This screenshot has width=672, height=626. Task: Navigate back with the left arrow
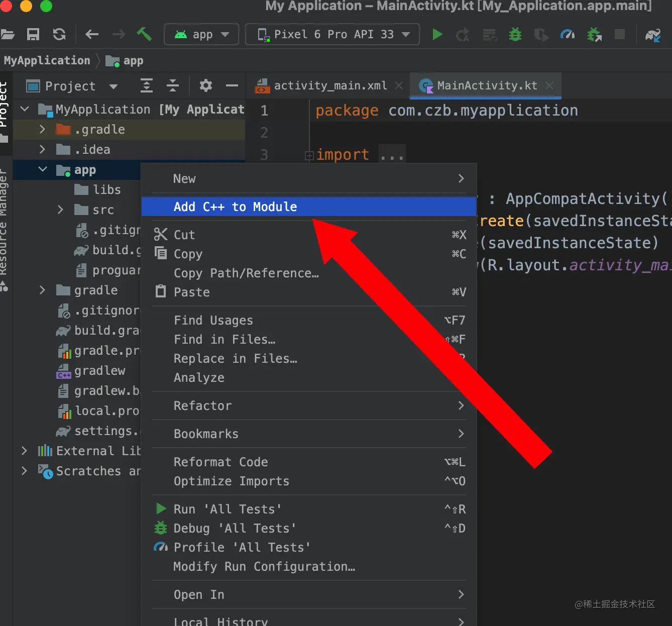pos(92,34)
